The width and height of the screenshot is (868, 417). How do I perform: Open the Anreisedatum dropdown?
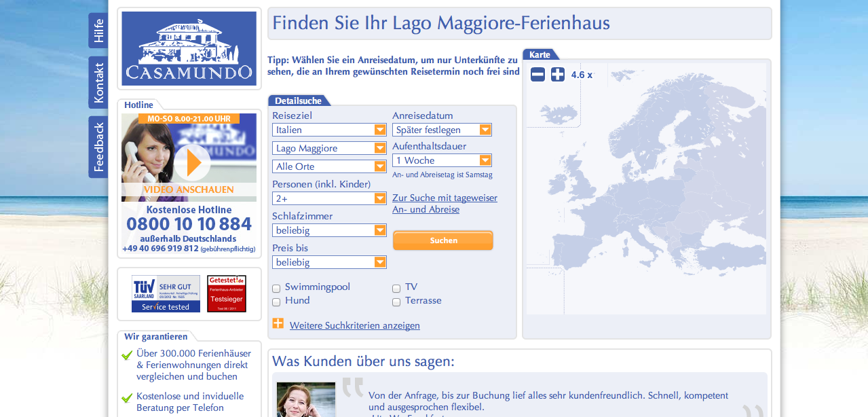(442, 130)
